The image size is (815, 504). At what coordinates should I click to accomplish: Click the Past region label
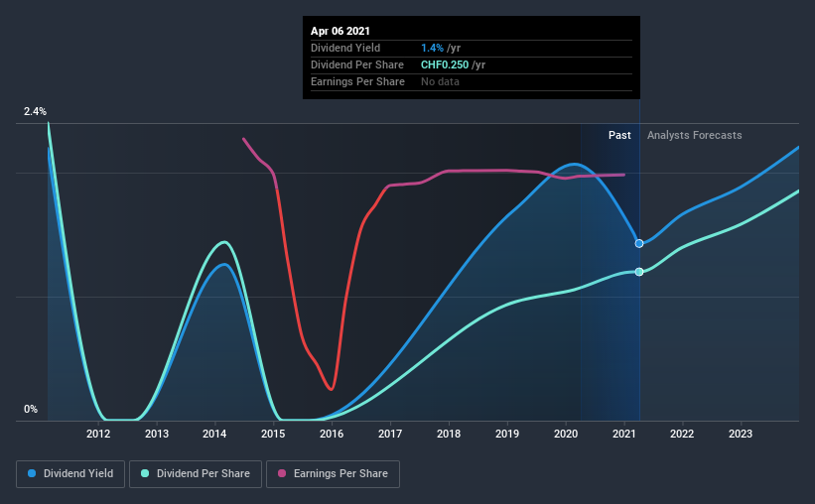click(x=619, y=135)
